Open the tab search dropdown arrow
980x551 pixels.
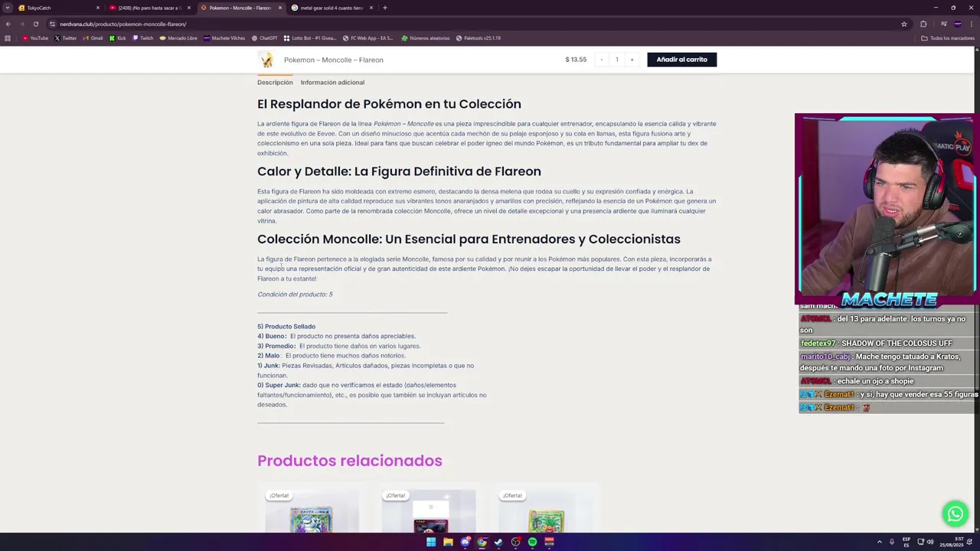click(x=8, y=8)
